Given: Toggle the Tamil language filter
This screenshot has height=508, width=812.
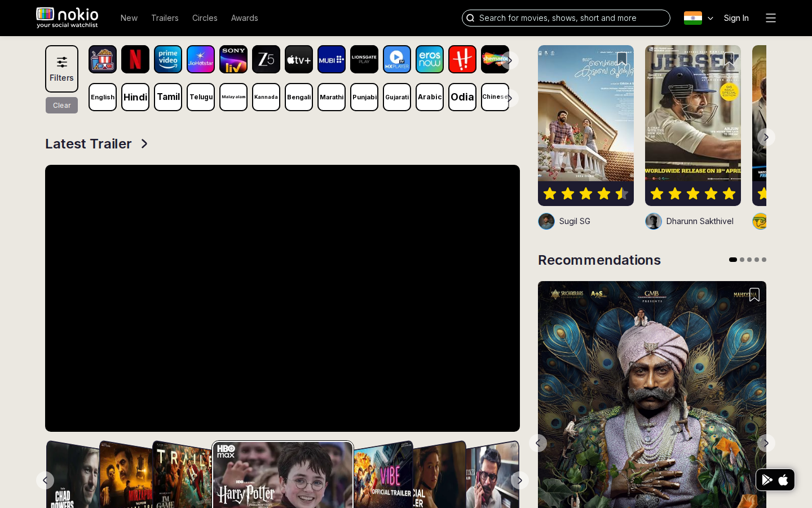Looking at the screenshot, I should click(x=168, y=97).
